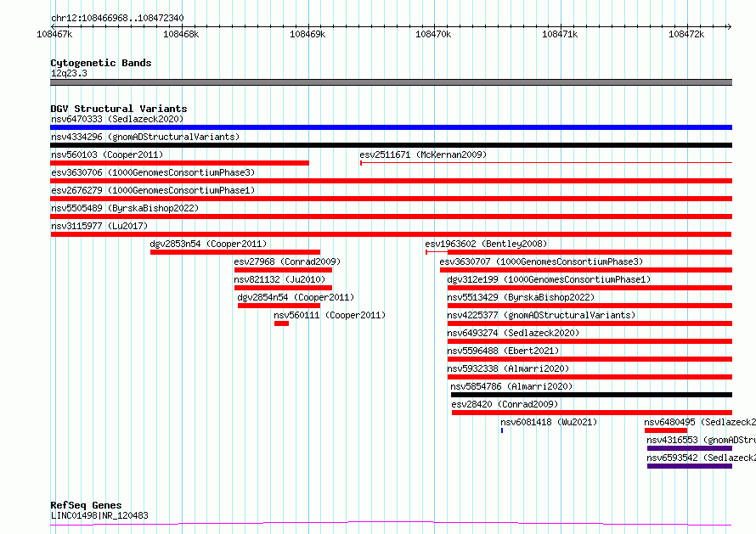Select the red nsv821132 variant bar
Viewport: 756px width, 534px height.
click(x=283, y=288)
